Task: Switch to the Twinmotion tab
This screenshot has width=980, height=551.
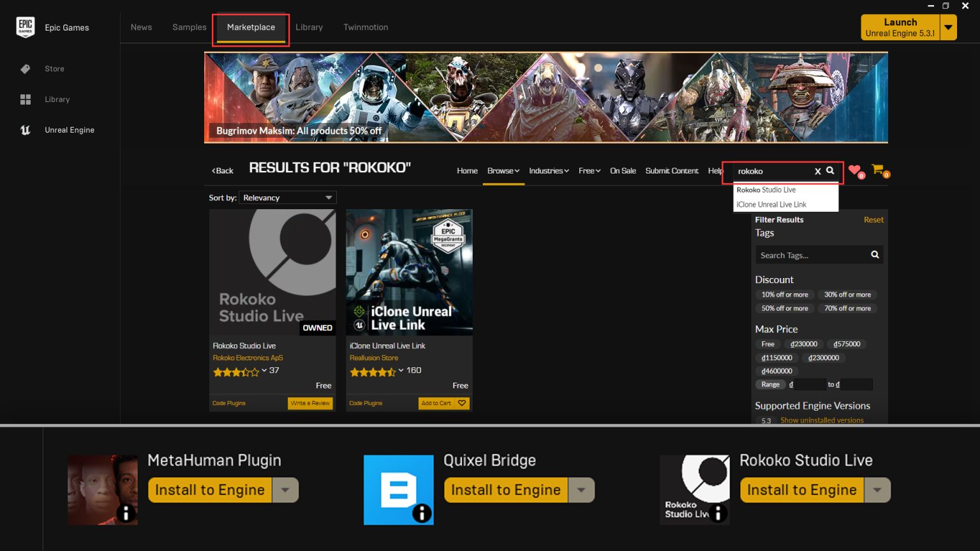Action: pyautogui.click(x=366, y=27)
